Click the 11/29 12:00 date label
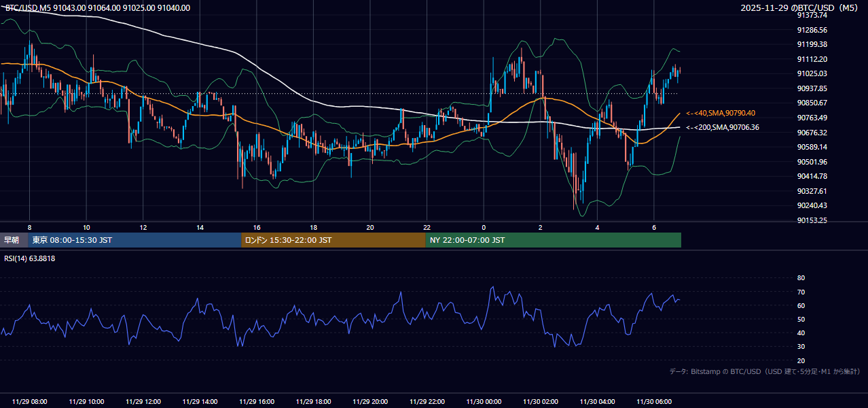 tap(143, 401)
